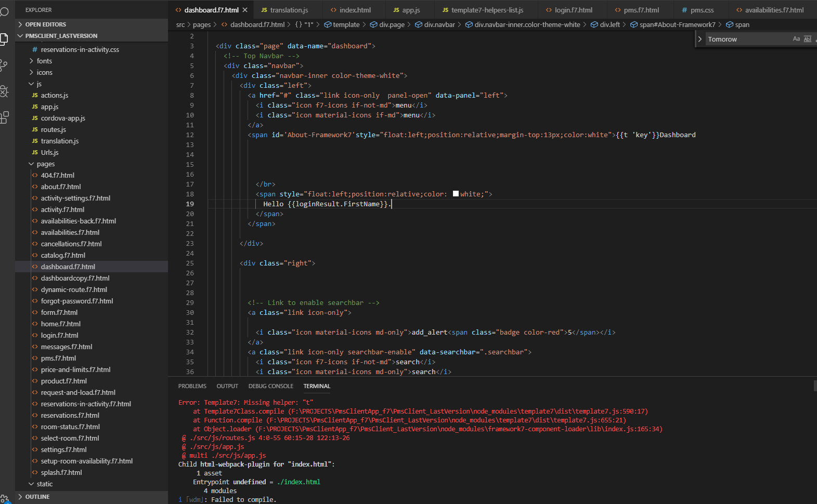This screenshot has width=817, height=504.
Task: Select the Terminal panel tab
Action: point(317,386)
